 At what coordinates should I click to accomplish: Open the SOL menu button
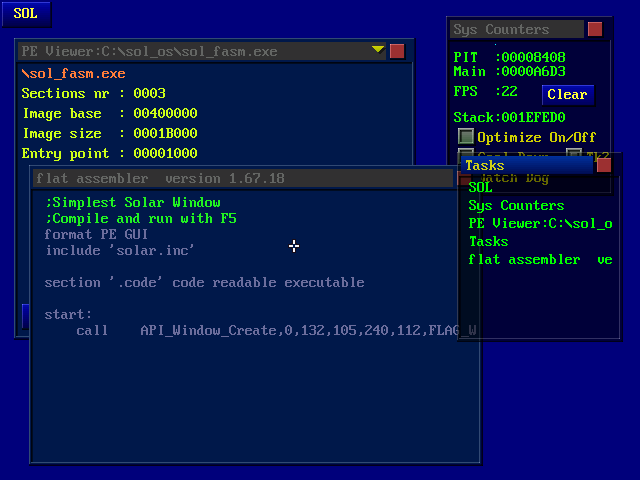(x=27, y=14)
